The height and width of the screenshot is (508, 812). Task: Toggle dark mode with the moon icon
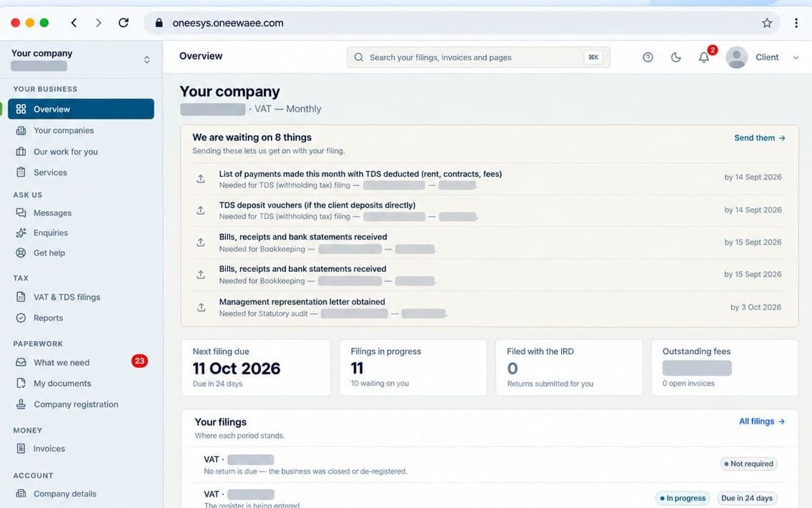[675, 57]
